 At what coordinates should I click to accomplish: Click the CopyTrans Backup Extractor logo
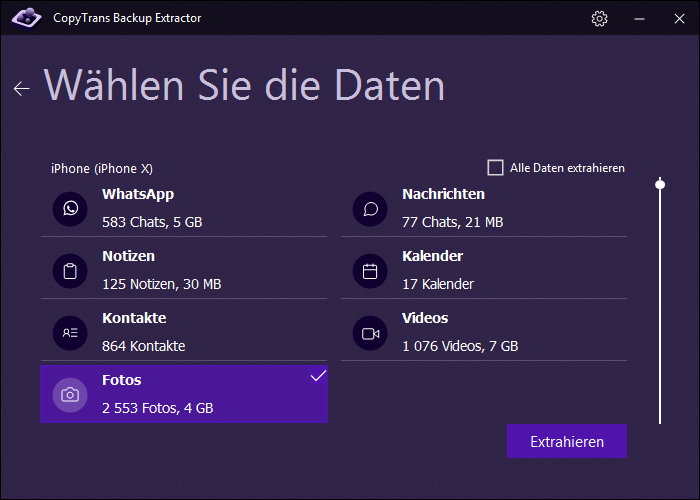[26, 17]
